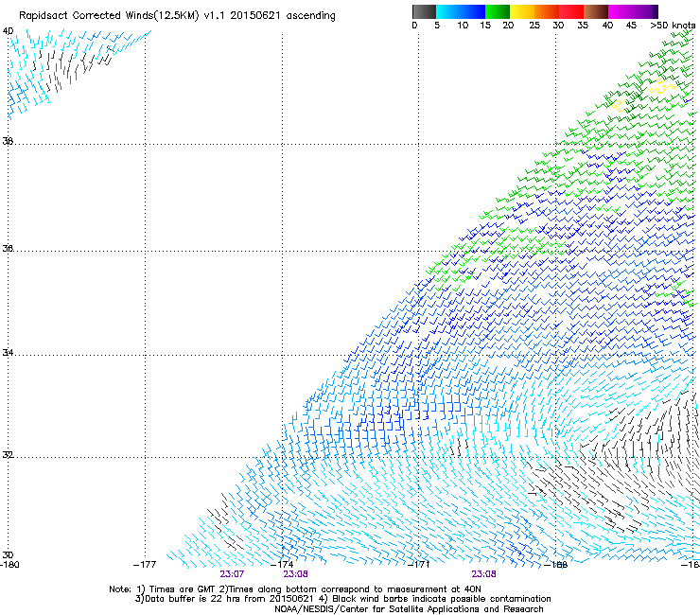The height and width of the screenshot is (615, 700).
Task: Click latitude axis label '36'
Action: pyautogui.click(x=8, y=248)
